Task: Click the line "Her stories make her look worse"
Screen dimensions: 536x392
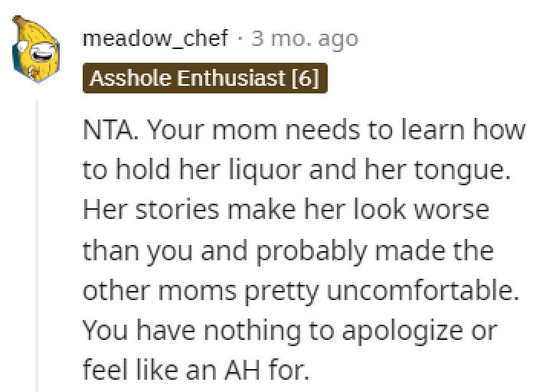Action: (284, 209)
